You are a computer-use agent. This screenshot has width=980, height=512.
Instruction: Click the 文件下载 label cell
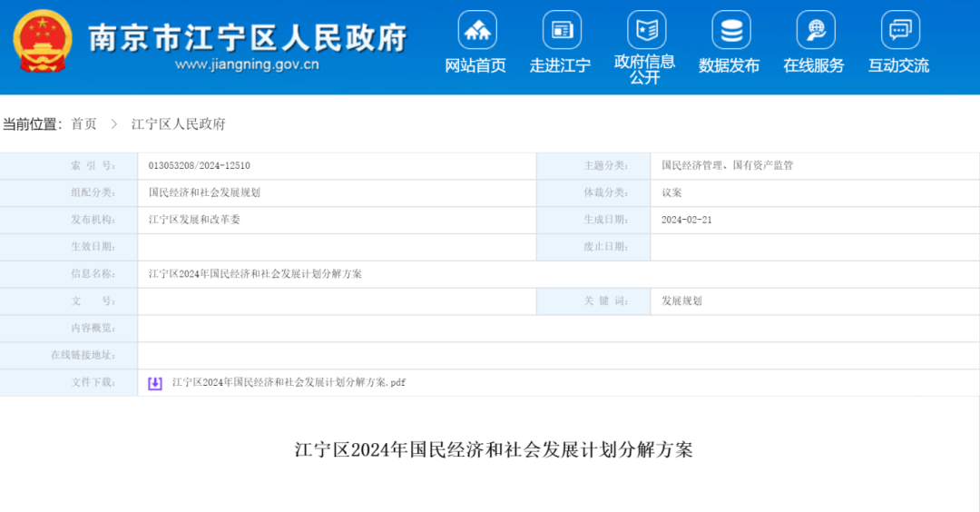(69, 382)
